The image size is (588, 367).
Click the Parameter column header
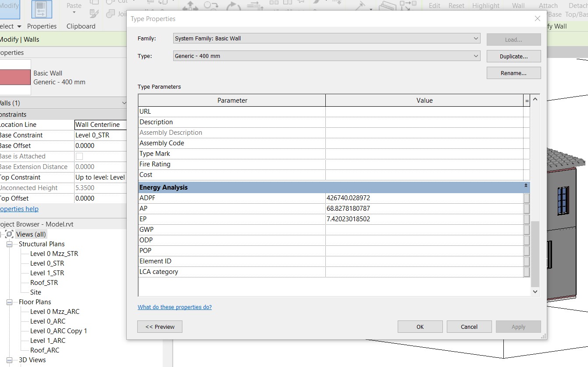pyautogui.click(x=232, y=101)
